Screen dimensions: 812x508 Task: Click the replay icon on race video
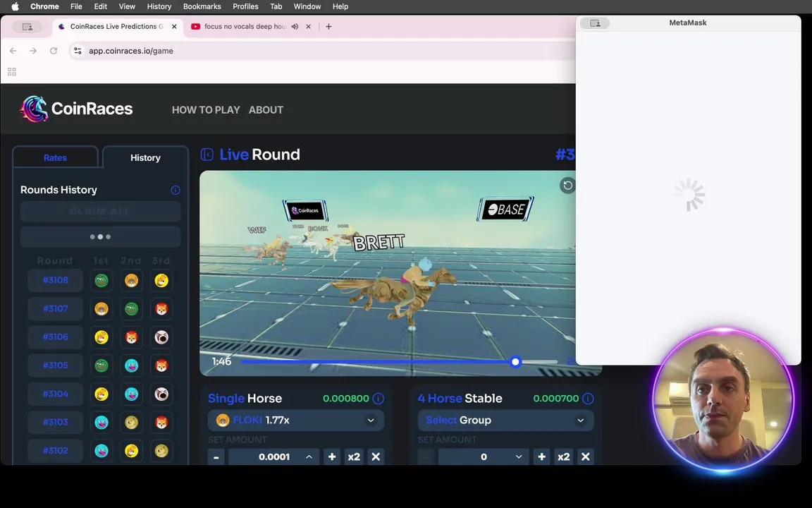pos(567,186)
